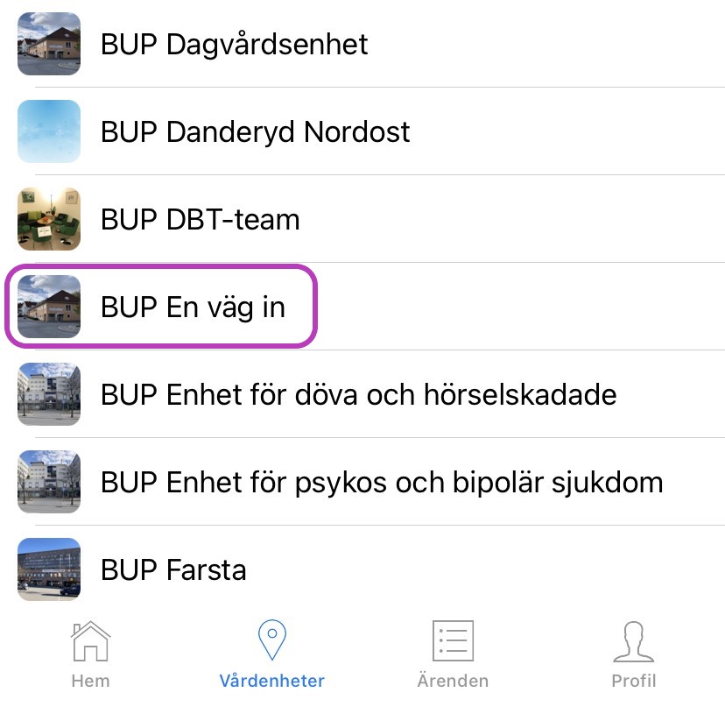This screenshot has width=725, height=728.
Task: Tap the Ärenden list icon
Action: tap(453, 640)
